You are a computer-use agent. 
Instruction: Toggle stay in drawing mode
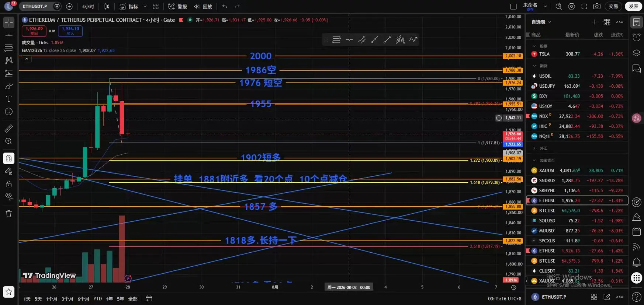click(x=9, y=171)
